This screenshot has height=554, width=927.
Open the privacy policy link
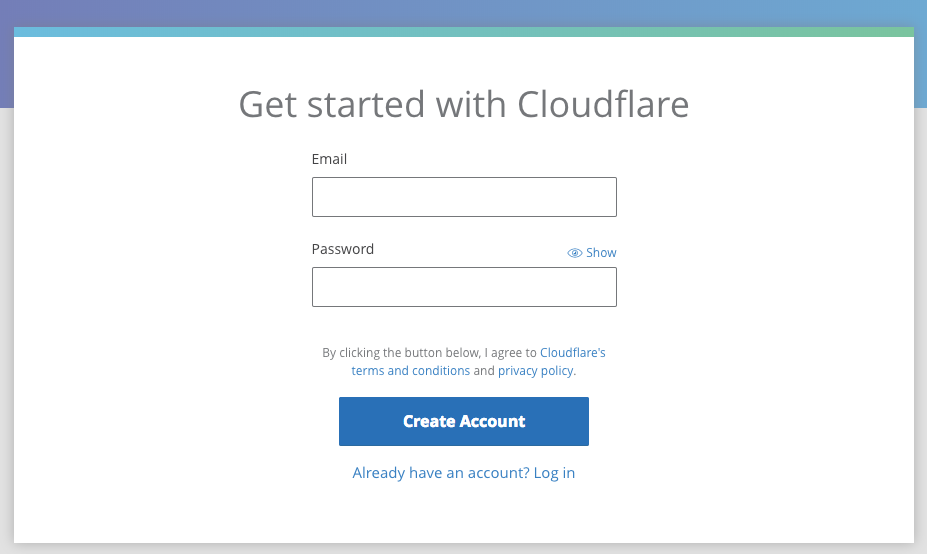(535, 371)
